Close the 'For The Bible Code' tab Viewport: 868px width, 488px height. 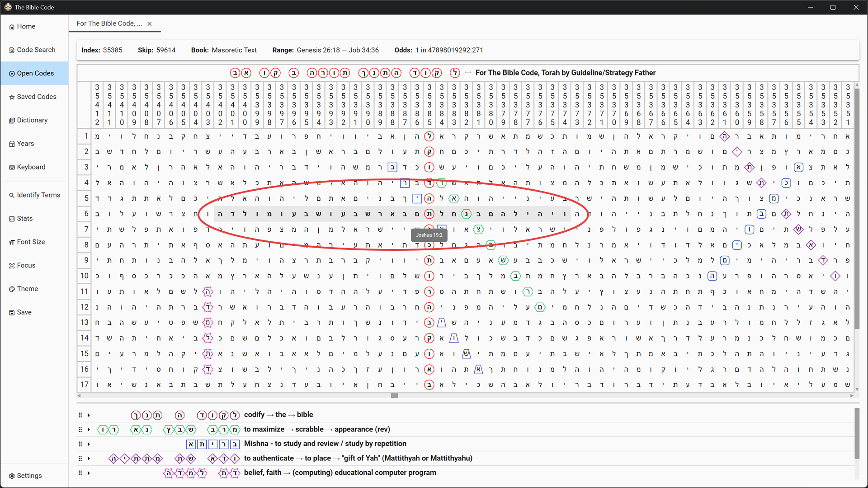(x=150, y=23)
